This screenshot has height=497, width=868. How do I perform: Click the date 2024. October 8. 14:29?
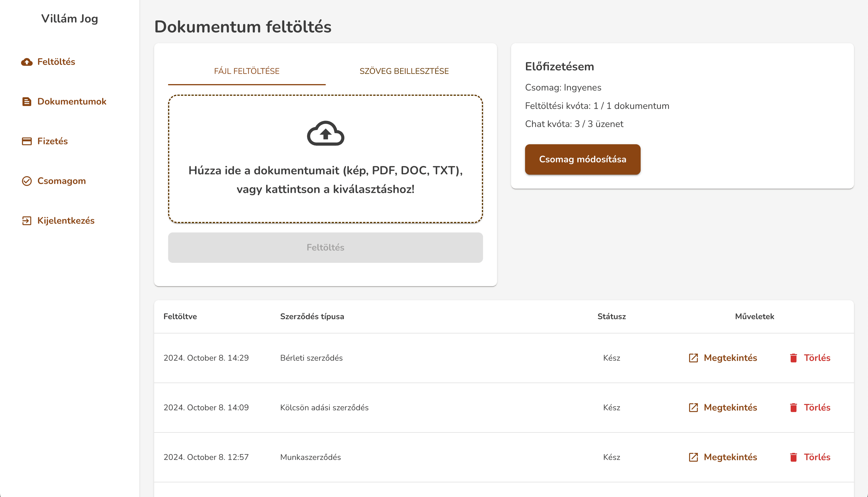206,358
